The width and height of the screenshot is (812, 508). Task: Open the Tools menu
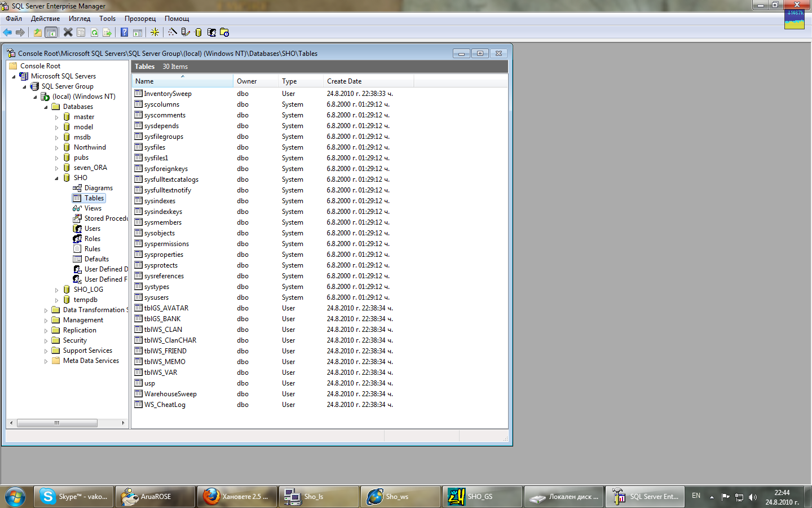point(107,19)
